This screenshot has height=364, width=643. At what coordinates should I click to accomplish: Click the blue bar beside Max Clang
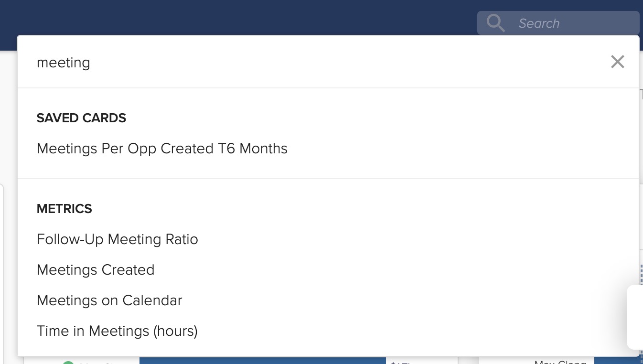point(616,361)
